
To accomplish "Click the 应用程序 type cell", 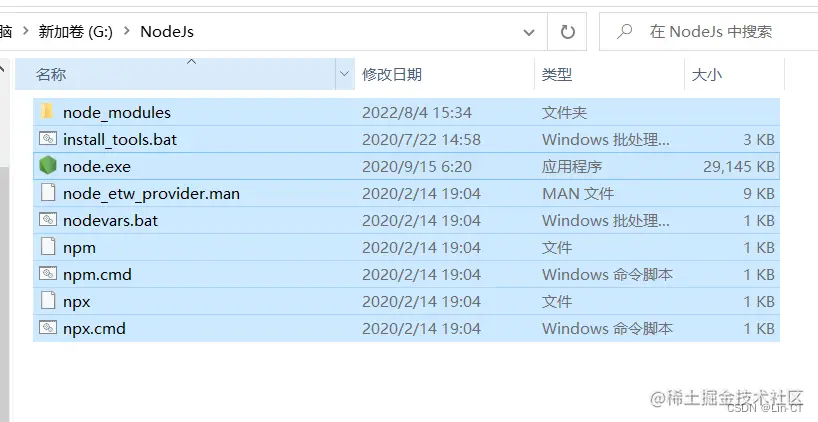I will click(572, 167).
